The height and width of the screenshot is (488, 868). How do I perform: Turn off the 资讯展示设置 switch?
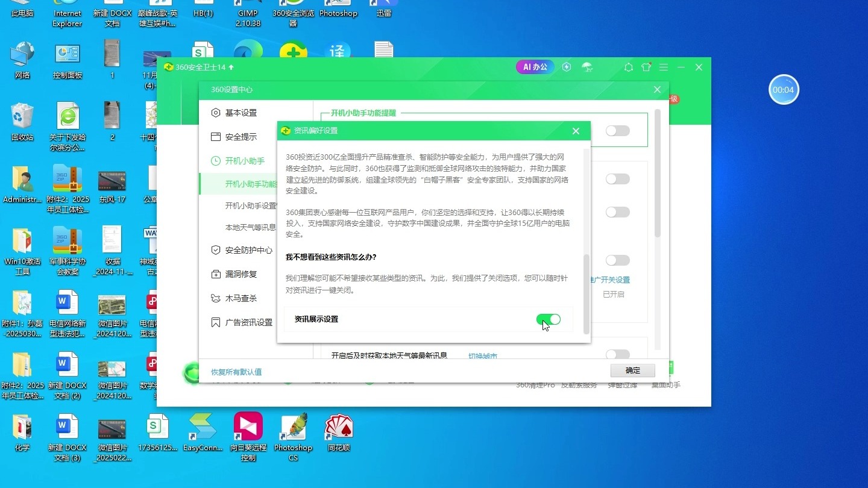pos(549,319)
